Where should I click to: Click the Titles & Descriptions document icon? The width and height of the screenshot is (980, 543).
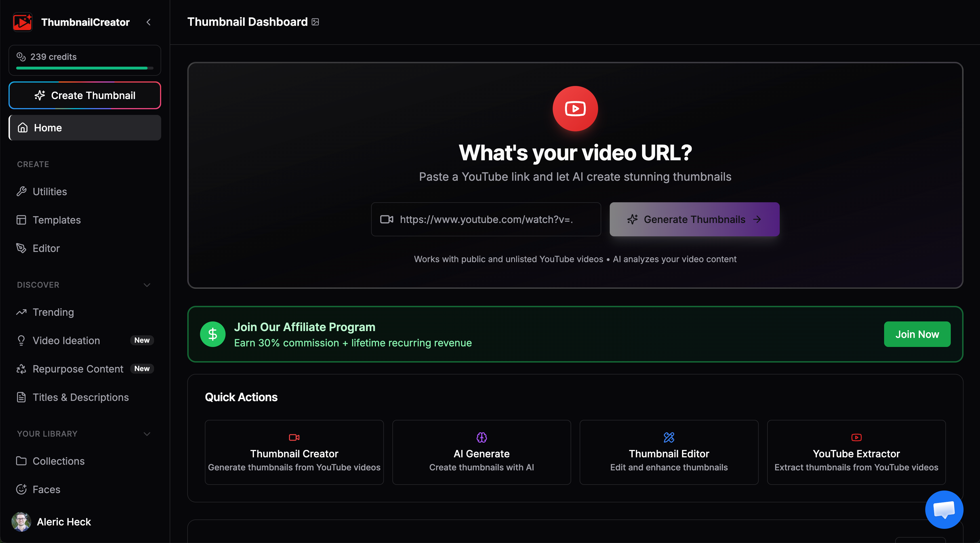click(x=21, y=397)
